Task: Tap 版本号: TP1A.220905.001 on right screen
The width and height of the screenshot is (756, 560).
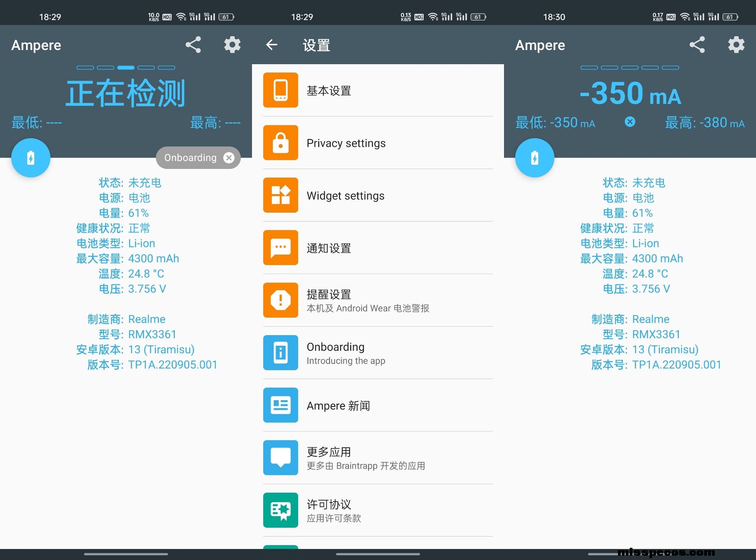Action: (656, 365)
